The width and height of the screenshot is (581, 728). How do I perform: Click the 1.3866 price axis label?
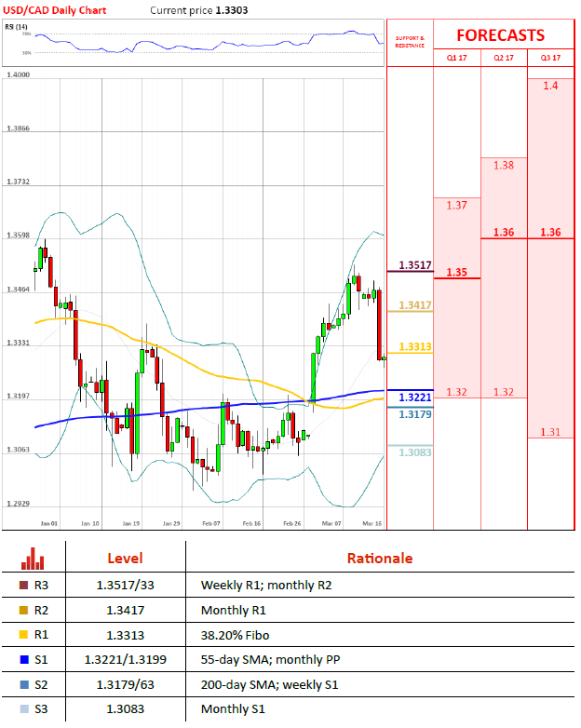(18, 128)
